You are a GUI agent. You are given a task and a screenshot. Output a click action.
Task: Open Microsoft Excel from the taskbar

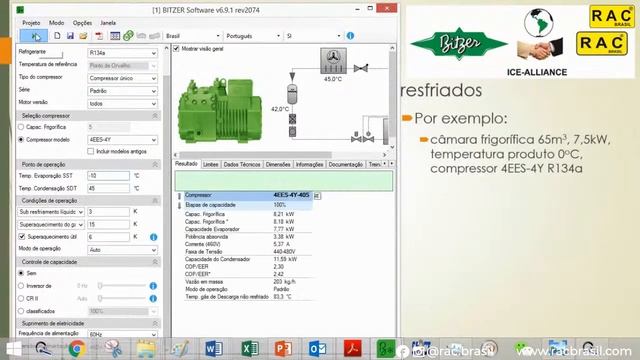click(249, 349)
